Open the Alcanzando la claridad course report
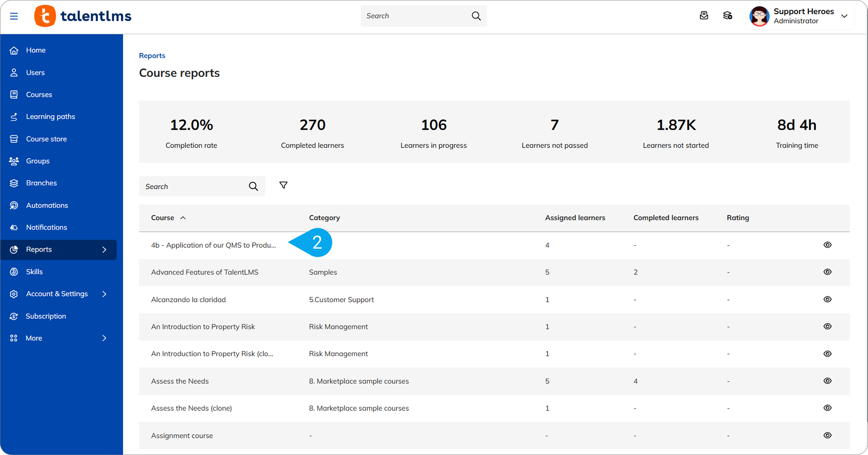 pyautogui.click(x=188, y=300)
